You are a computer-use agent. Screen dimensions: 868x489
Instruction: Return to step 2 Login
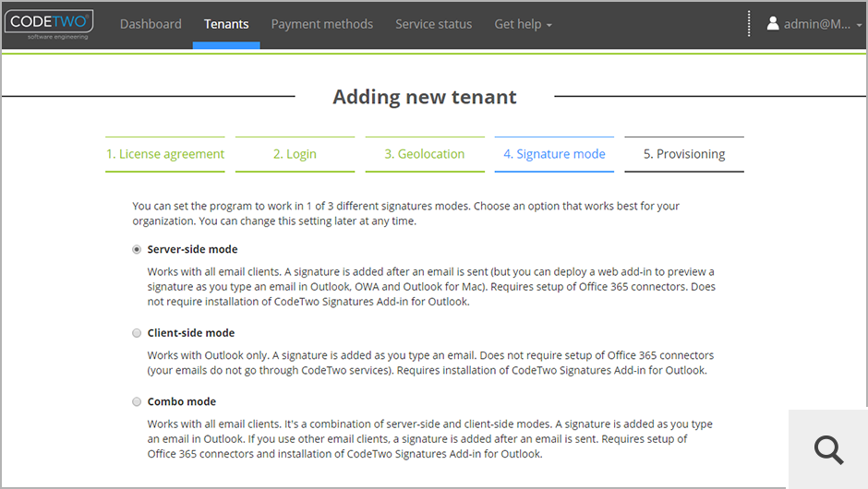pos(295,154)
